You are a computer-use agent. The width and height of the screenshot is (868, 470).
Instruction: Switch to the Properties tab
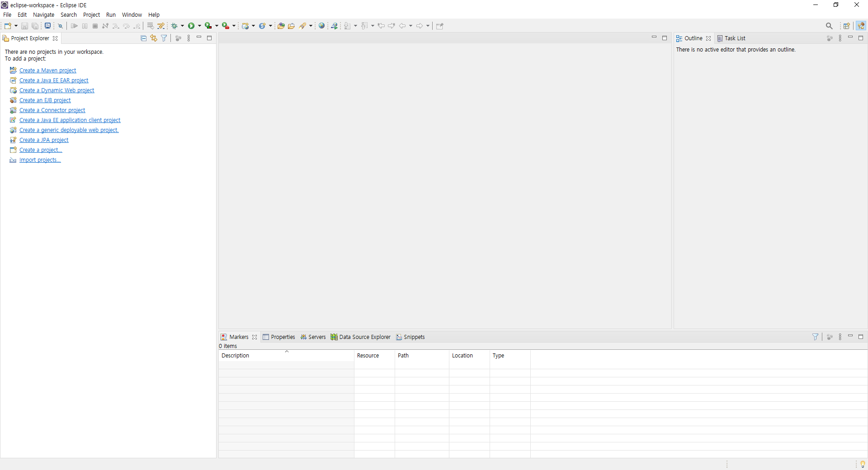pyautogui.click(x=278, y=337)
